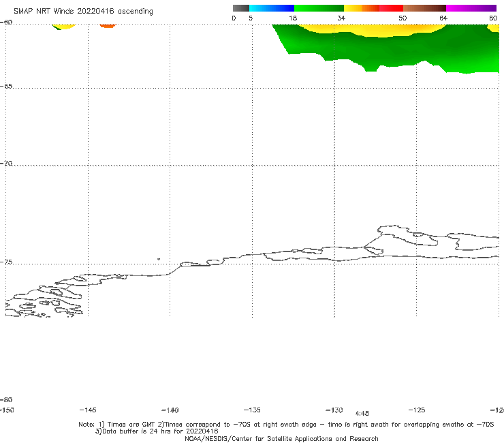
Task: Click the small orange wind patch near -144 longitude
Action: pos(108,26)
